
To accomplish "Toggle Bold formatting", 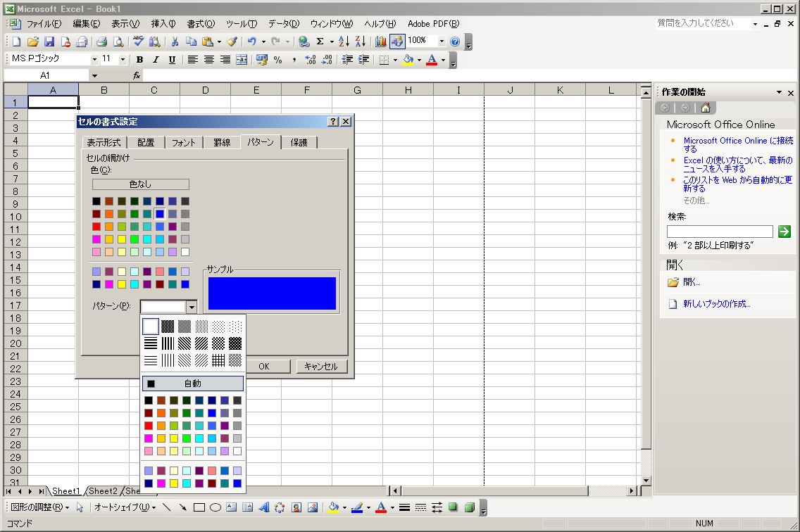I will tap(139, 60).
